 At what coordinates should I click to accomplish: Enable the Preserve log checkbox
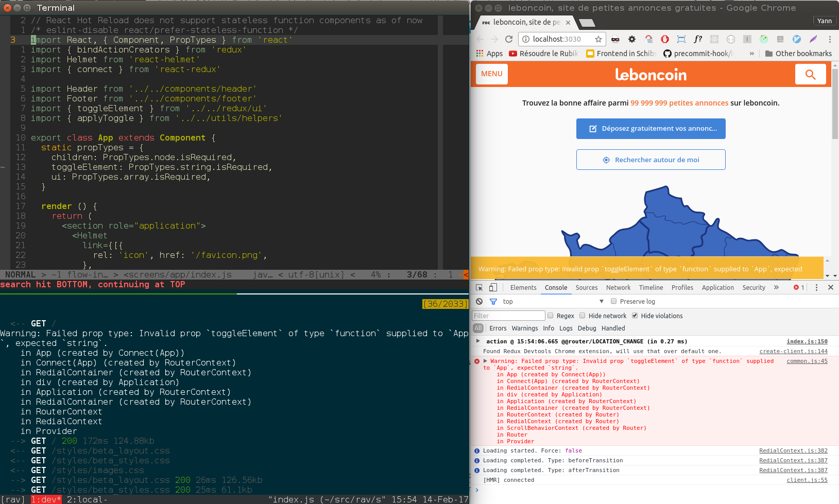[613, 301]
